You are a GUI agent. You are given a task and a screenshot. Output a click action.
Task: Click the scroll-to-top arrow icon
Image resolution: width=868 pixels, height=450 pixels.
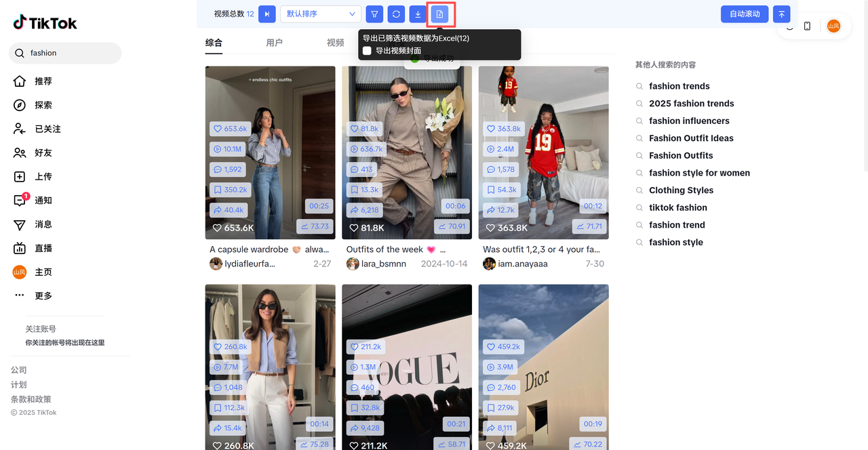[781, 14]
